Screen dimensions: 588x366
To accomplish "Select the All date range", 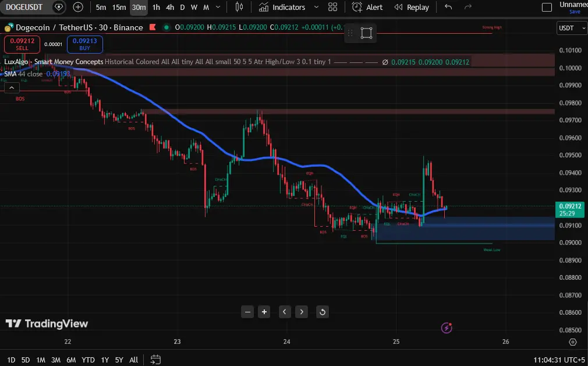I will 133,360.
